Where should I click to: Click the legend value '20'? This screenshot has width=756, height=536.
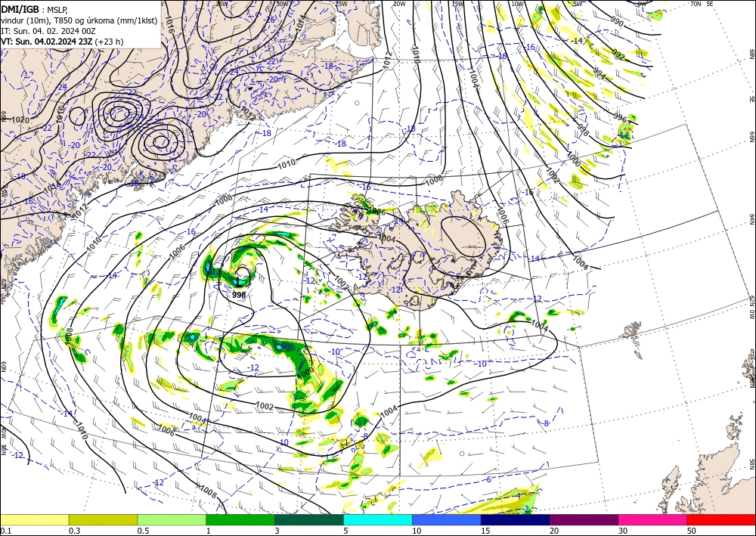tap(554, 530)
